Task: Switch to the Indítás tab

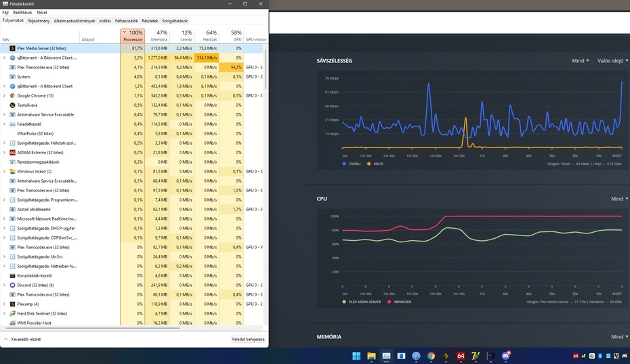Action: (x=105, y=21)
